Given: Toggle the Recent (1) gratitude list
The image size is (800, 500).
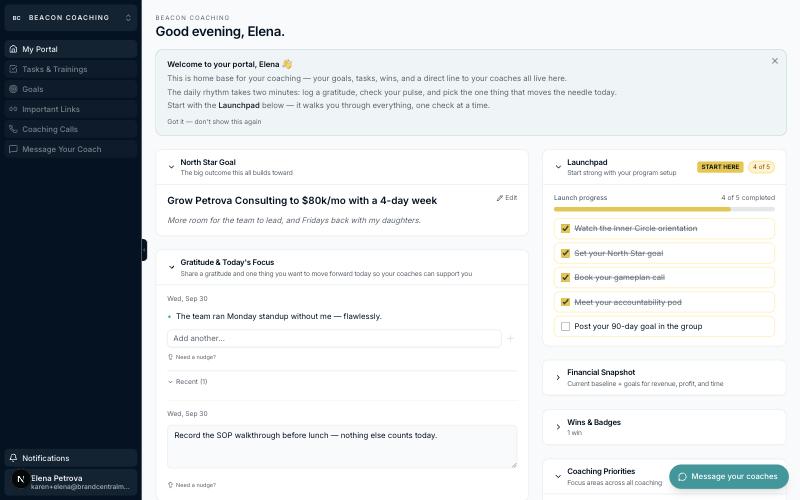Looking at the screenshot, I should pos(187,382).
